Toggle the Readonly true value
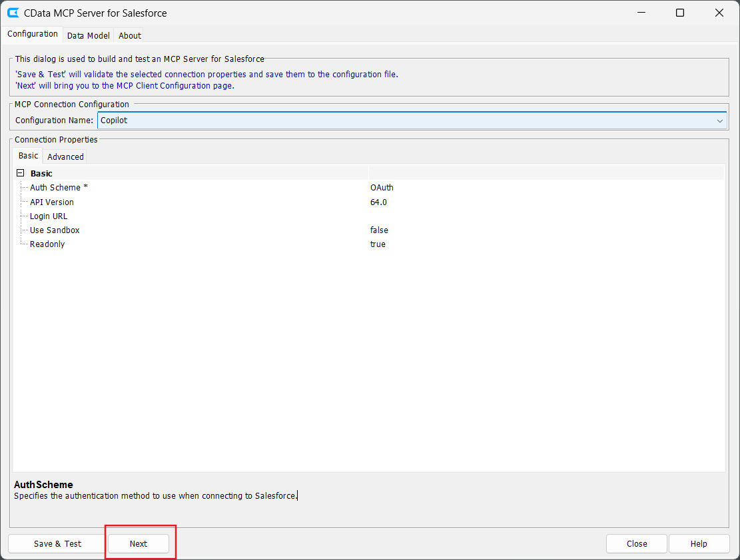Screen dimensions: 740x560 378,244
